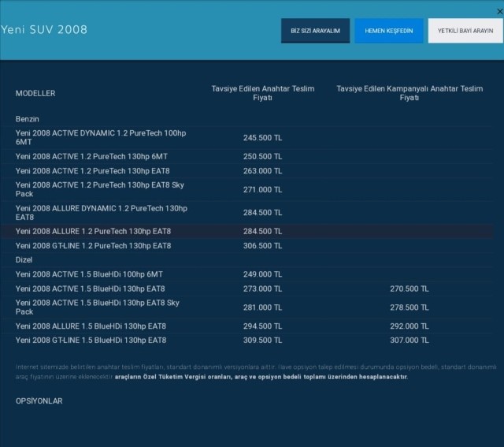Select ACTIVE 1.2 PureTech 130hp EAT8 Sky Pack
The height and width of the screenshot is (447, 504).
tap(100, 189)
